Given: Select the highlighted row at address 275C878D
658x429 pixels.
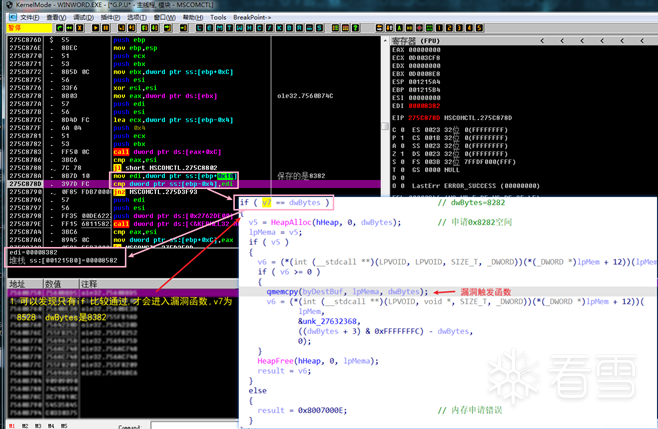Looking at the screenshot, I should pos(194,184).
